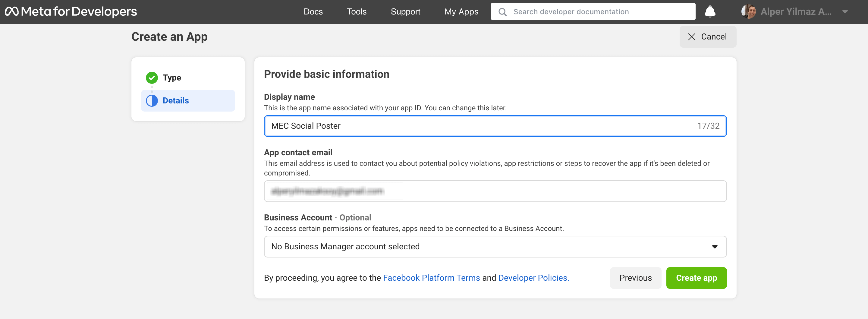
Task: Open the notifications bell
Action: coord(710,11)
